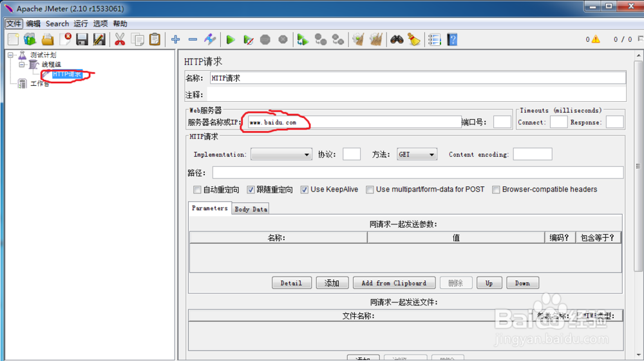Open the 文件 menu
Screen dimensions: 644x361
14,23
